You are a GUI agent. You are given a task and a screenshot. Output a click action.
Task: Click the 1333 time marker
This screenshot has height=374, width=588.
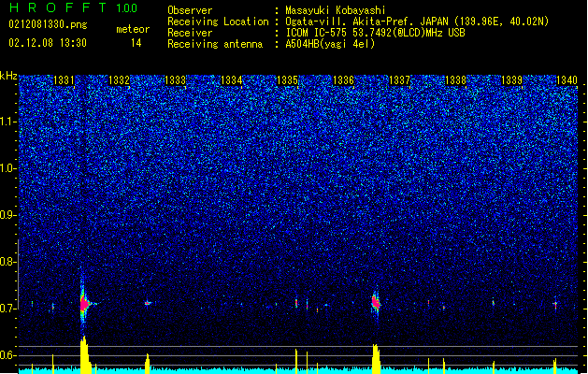pos(175,80)
